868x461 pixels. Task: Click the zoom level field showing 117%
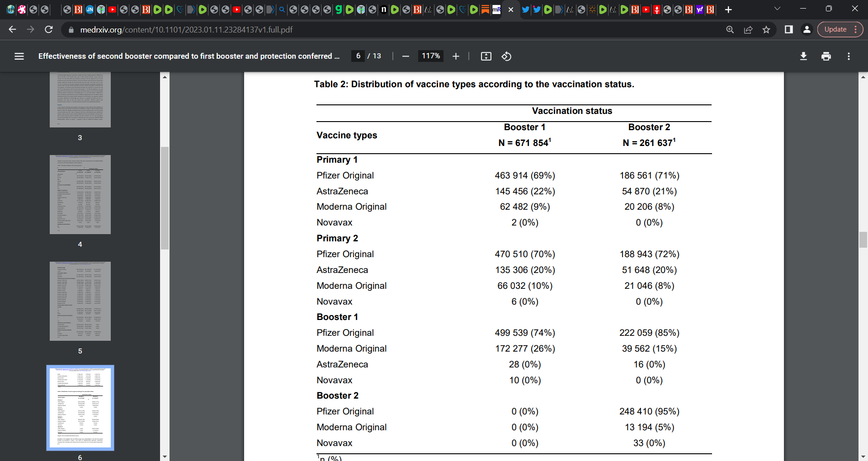pos(431,56)
